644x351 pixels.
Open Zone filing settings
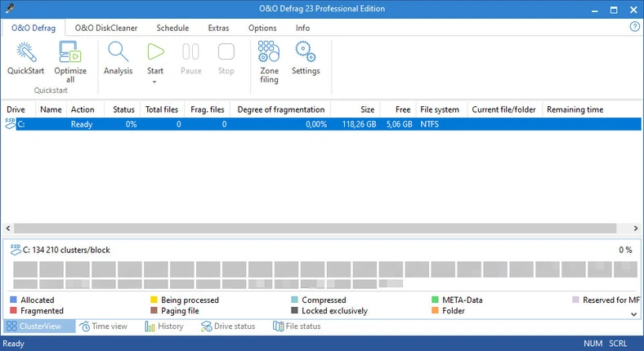pyautogui.click(x=269, y=51)
